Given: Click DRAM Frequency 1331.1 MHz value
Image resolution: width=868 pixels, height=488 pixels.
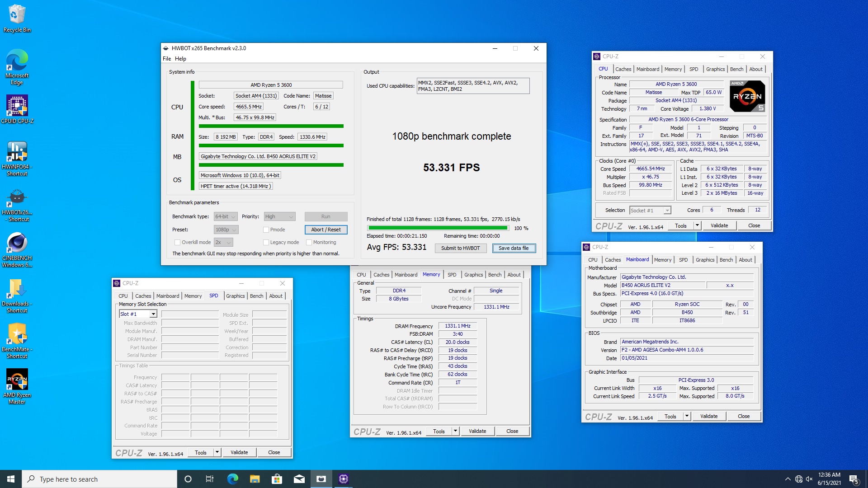Looking at the screenshot, I should [458, 326].
